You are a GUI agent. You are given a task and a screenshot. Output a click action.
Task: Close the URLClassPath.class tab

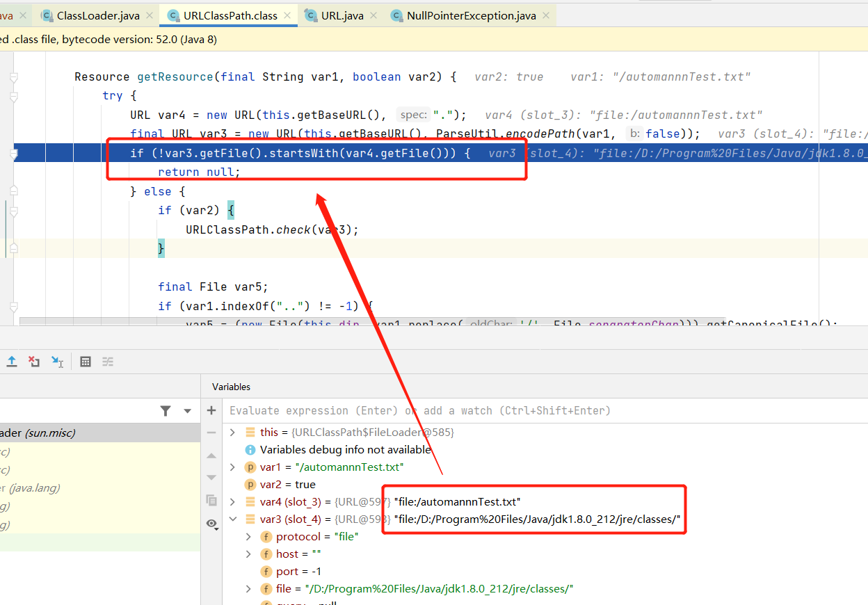(288, 15)
